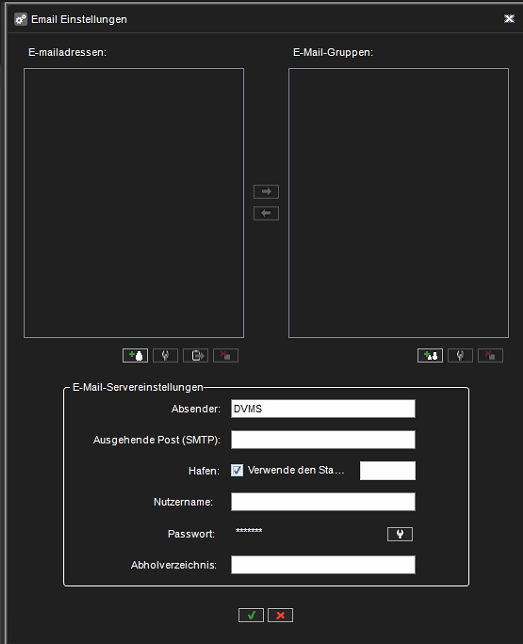Focus the Ausgehende Post (SMTP) field
The image size is (523, 644).
[x=323, y=439]
